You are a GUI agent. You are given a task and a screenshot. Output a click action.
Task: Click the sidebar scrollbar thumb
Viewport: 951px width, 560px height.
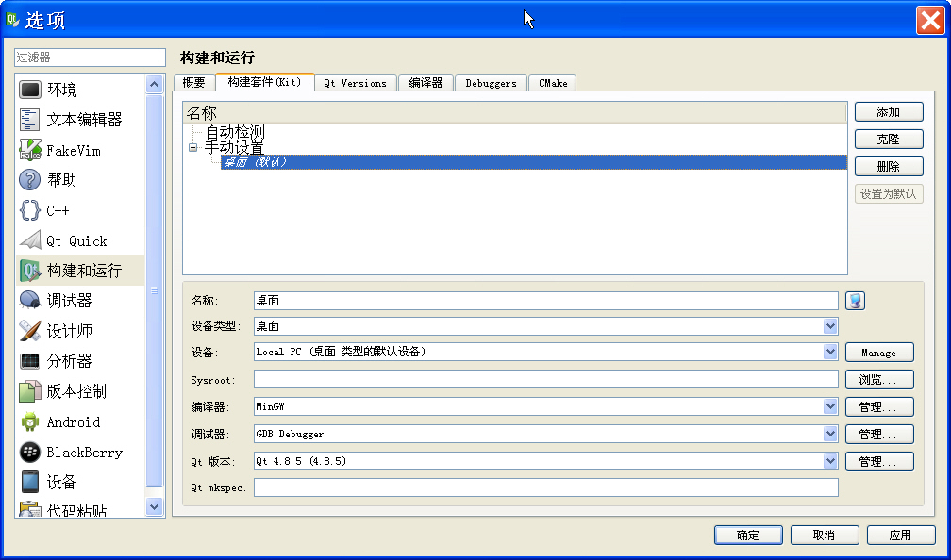(155, 290)
